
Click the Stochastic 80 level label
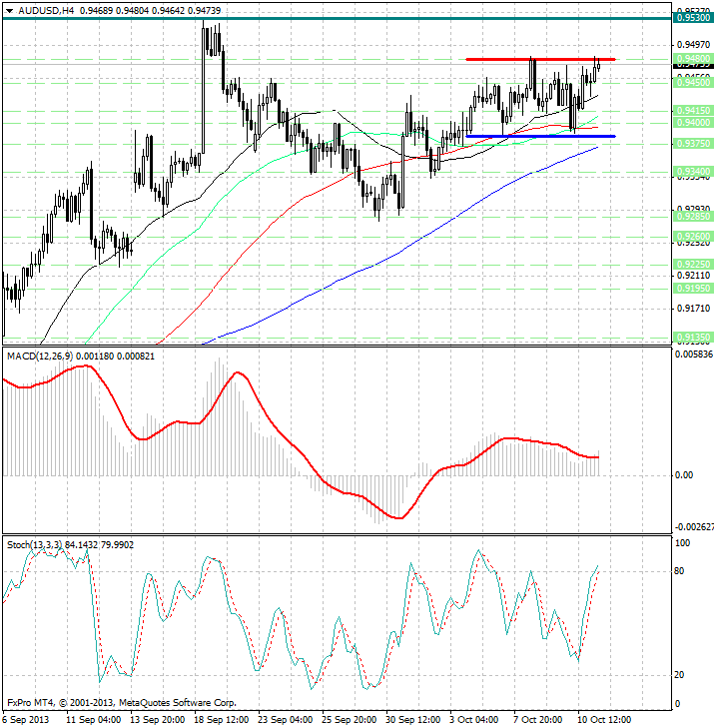(679, 571)
